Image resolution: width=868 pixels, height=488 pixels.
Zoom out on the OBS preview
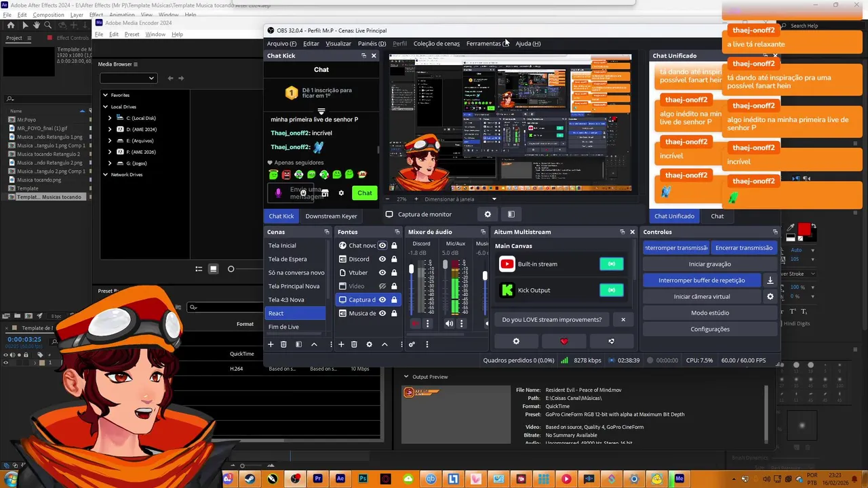387,199
